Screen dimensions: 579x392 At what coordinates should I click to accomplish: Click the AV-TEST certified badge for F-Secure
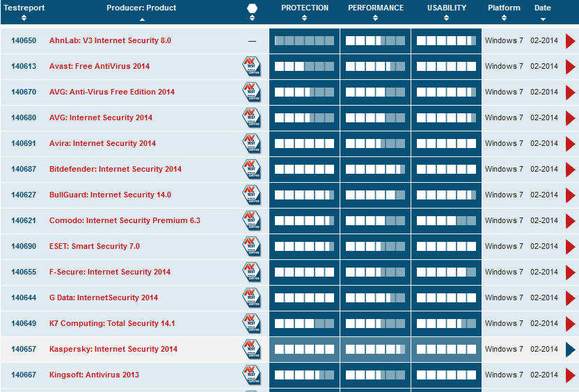(252, 272)
